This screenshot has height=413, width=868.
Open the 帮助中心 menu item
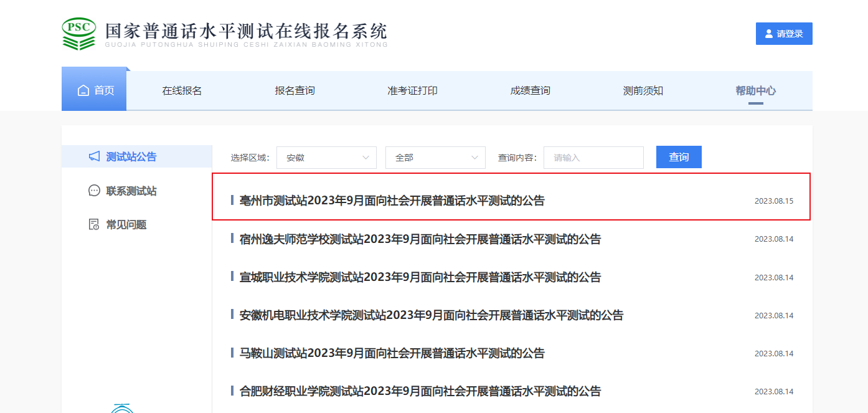coord(756,91)
